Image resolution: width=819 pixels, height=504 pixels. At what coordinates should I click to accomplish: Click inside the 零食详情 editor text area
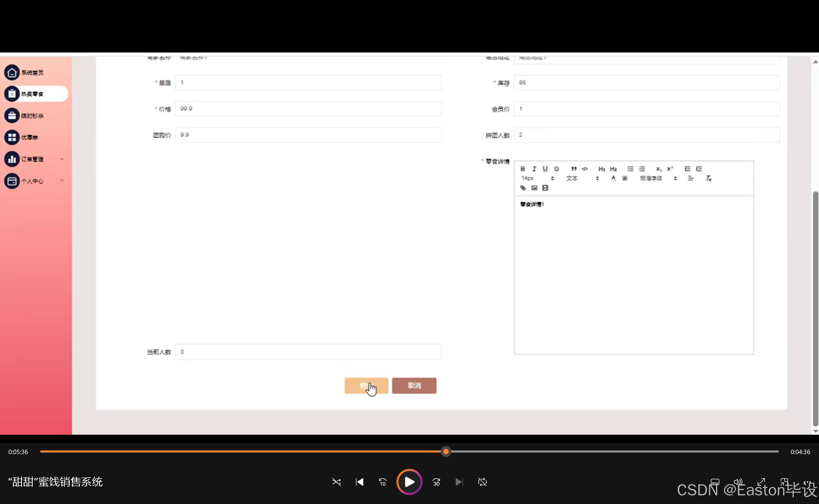point(634,275)
